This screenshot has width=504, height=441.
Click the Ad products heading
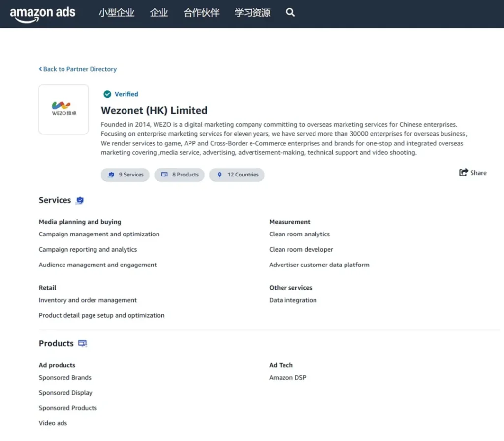(x=57, y=365)
